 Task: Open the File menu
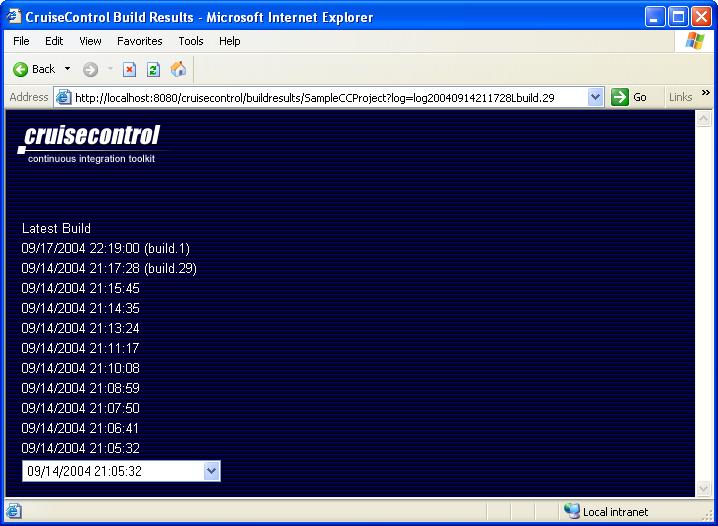(21, 41)
